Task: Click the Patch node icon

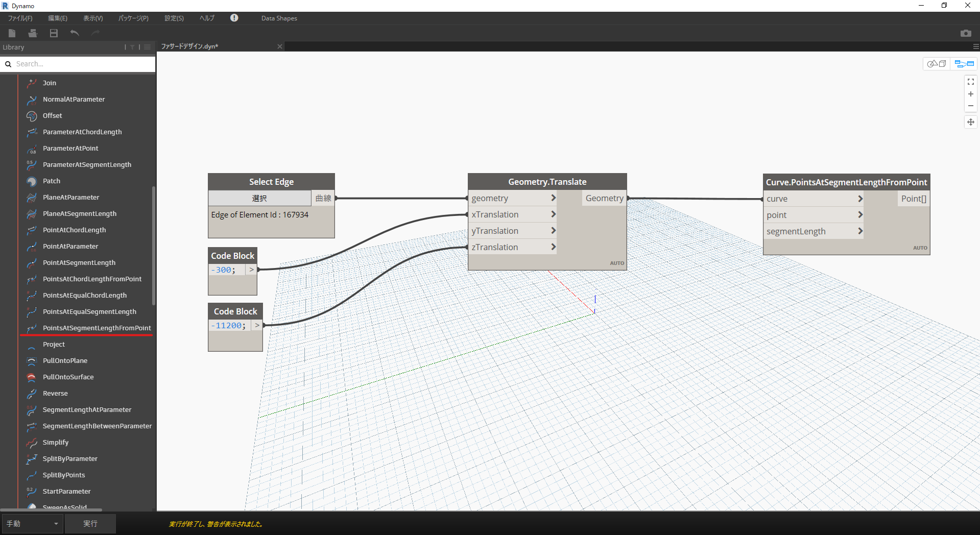Action: tap(32, 181)
